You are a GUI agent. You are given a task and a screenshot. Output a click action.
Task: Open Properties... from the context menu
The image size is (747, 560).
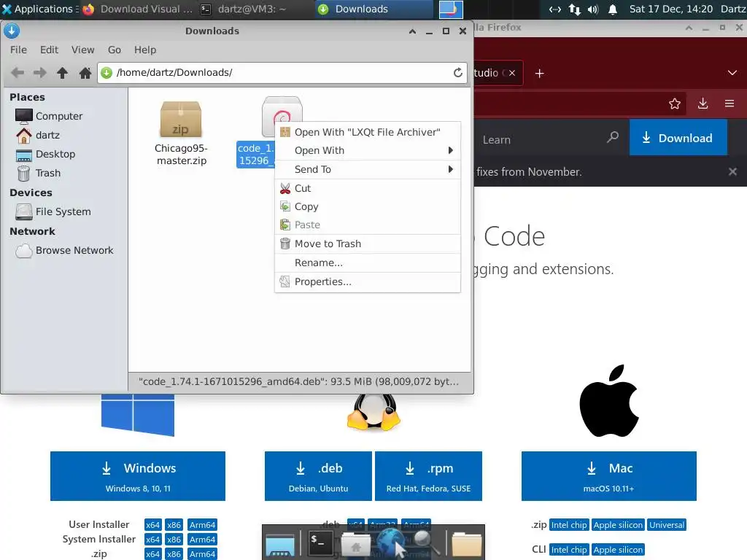coord(368,282)
